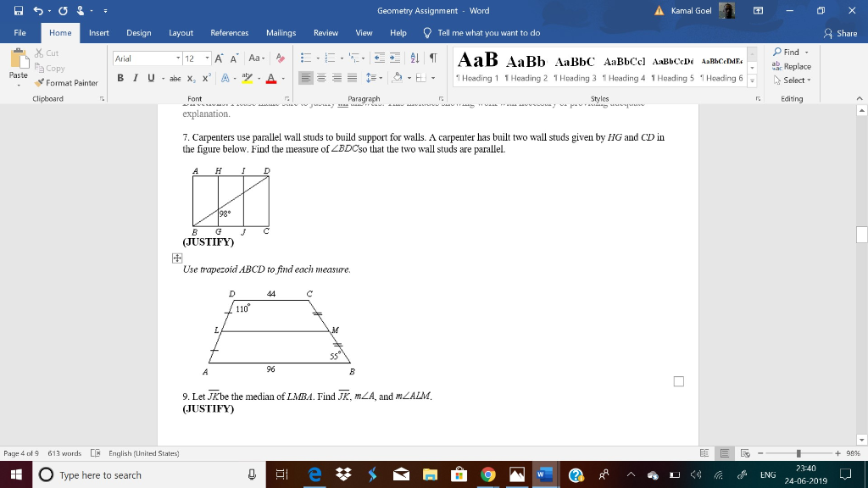Image resolution: width=868 pixels, height=488 pixels.
Task: Enable strikethrough formatting
Action: 175,78
